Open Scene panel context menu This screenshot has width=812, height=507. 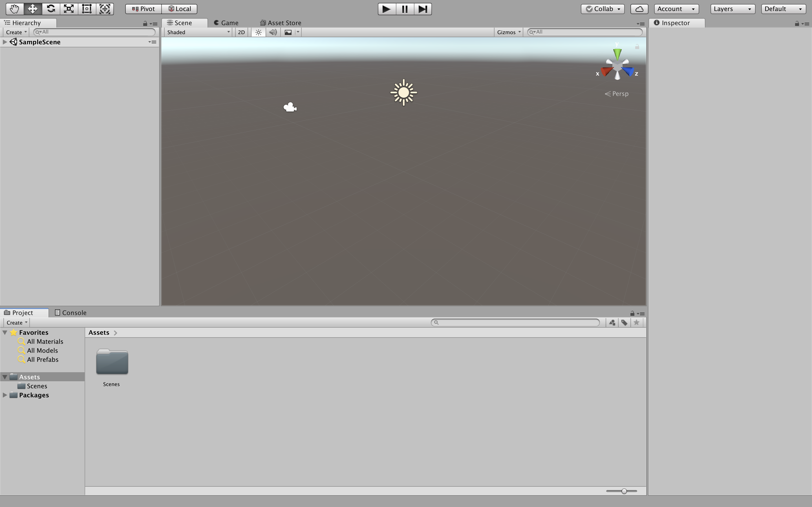pos(641,24)
